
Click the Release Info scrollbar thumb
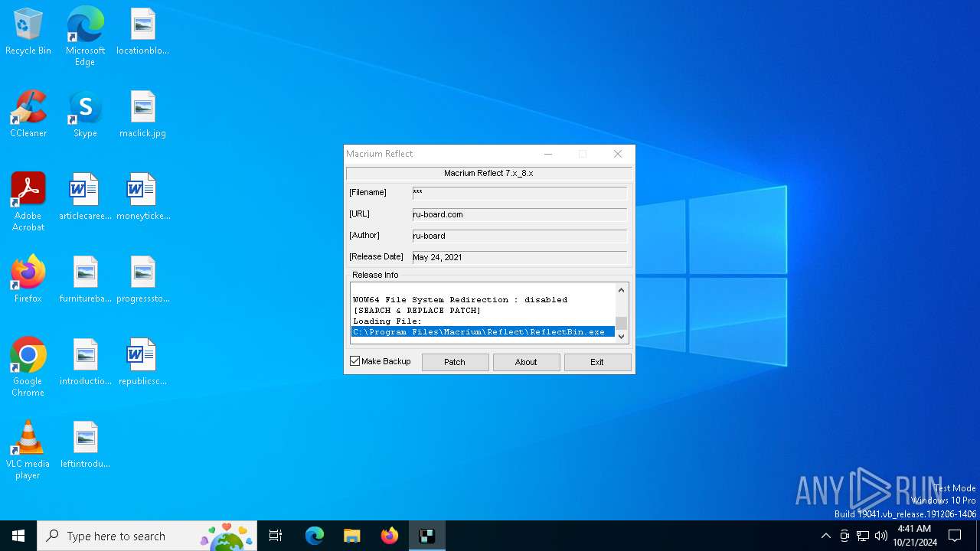(621, 323)
